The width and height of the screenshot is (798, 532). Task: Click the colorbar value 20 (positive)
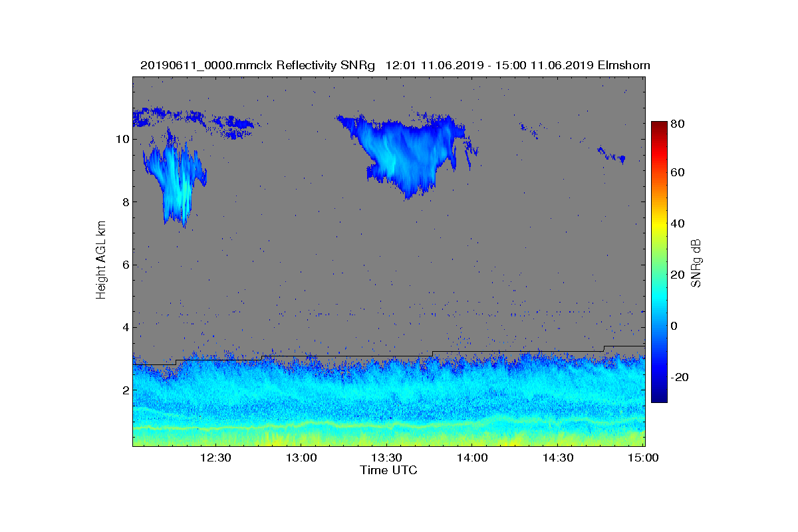(x=678, y=275)
